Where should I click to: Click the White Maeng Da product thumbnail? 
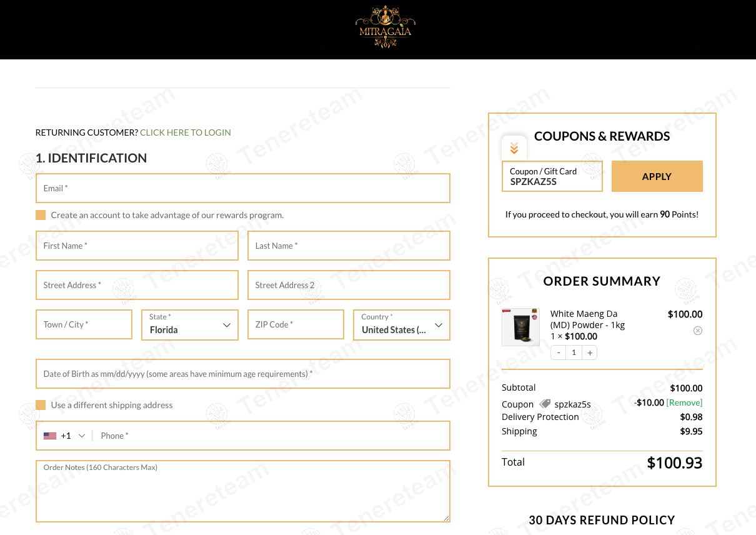[520, 326]
